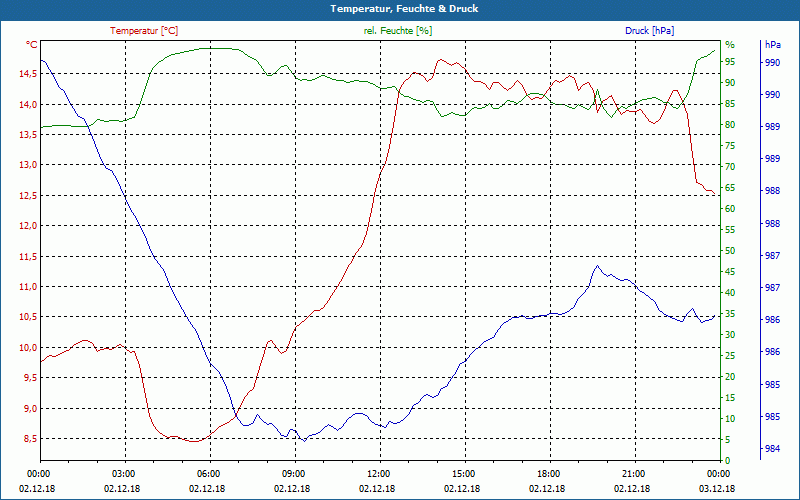Click the "13,5" temperature axis tick
The height and width of the screenshot is (500, 800).
coord(28,135)
